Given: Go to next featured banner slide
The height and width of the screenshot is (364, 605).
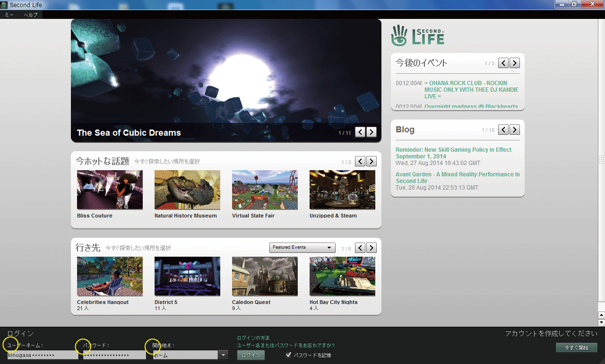Looking at the screenshot, I should [x=372, y=132].
